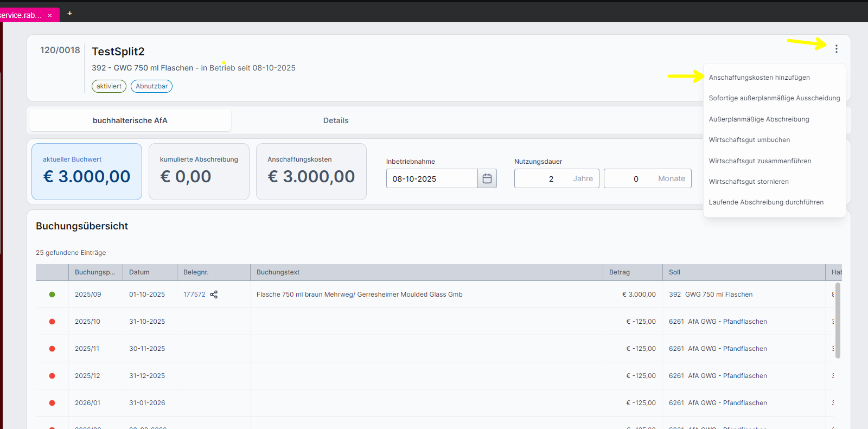Open the Inbetriebnahme calendar picker
Screen dimensions: 868x429
(x=487, y=178)
